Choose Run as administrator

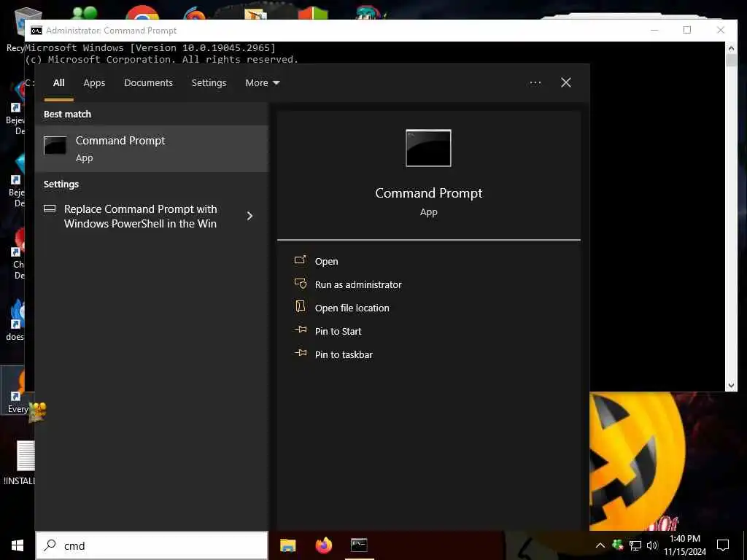point(358,285)
